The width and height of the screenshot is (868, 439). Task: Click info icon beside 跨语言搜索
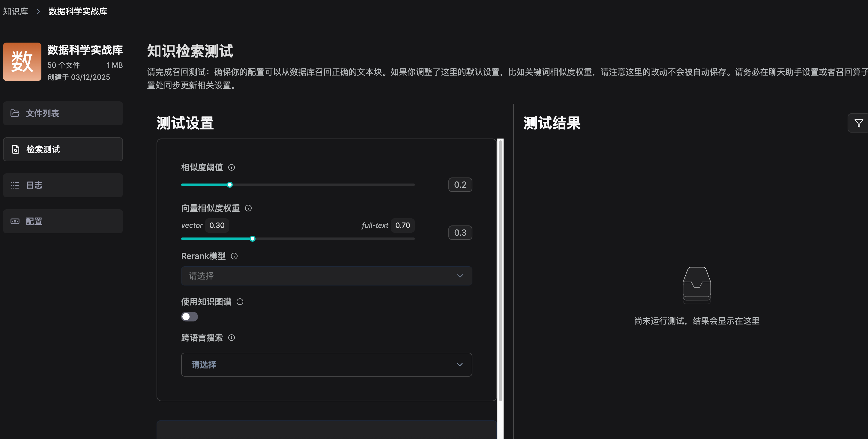tap(232, 338)
